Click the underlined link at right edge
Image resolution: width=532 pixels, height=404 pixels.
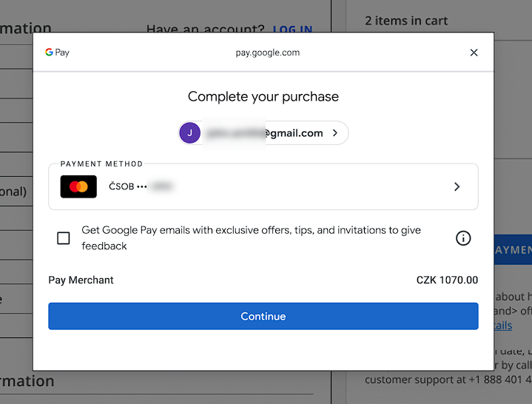(502, 326)
